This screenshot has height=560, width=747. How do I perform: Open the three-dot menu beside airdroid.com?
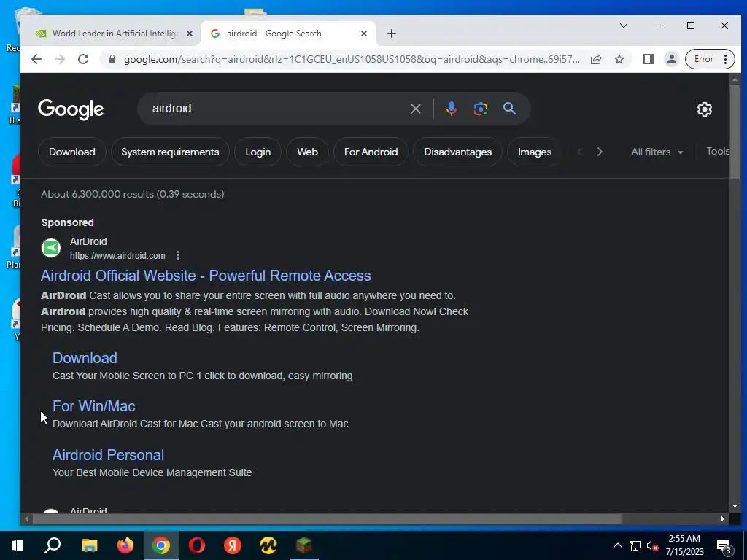(x=178, y=255)
